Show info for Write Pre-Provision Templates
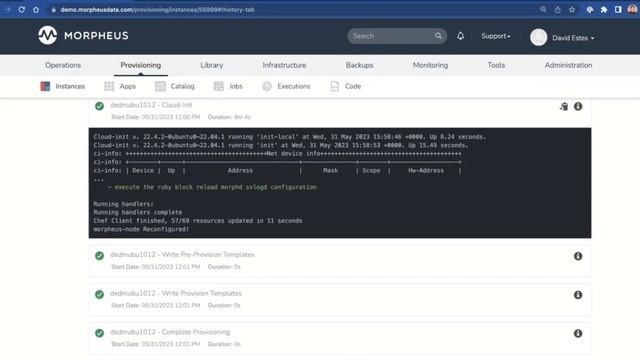Image resolution: width=640 pixels, height=360 pixels. tap(578, 256)
